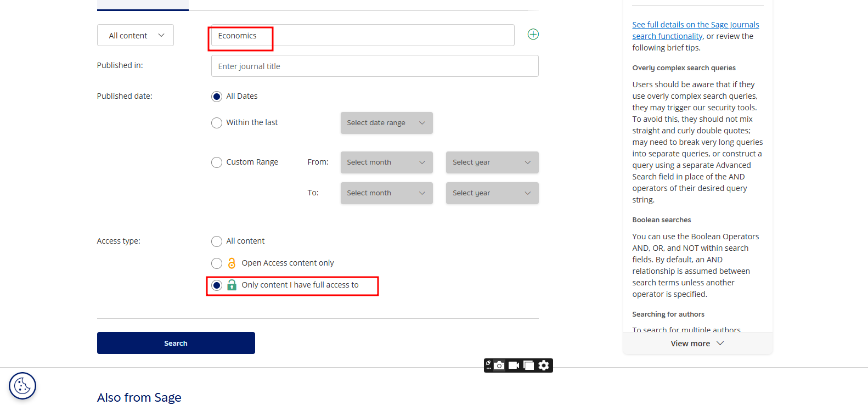Screen dimensions: 868x405
Task: Open the Select date range dropdown
Action: [386, 123]
